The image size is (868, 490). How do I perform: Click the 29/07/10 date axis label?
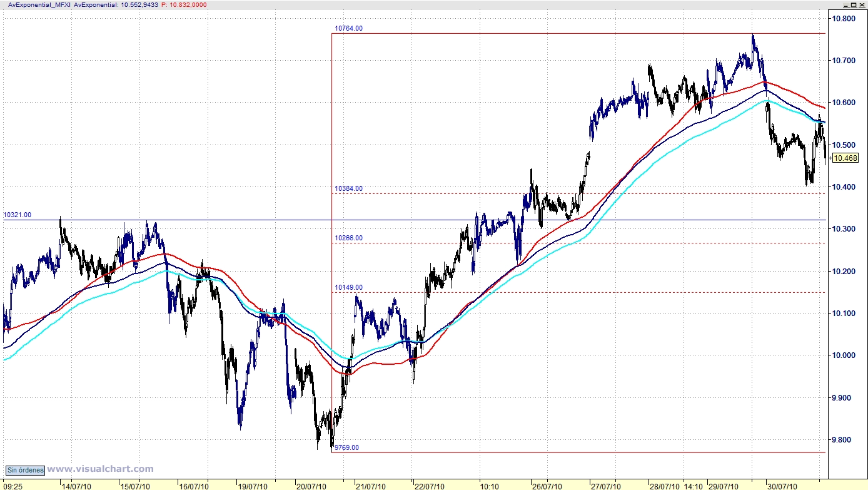(x=723, y=486)
